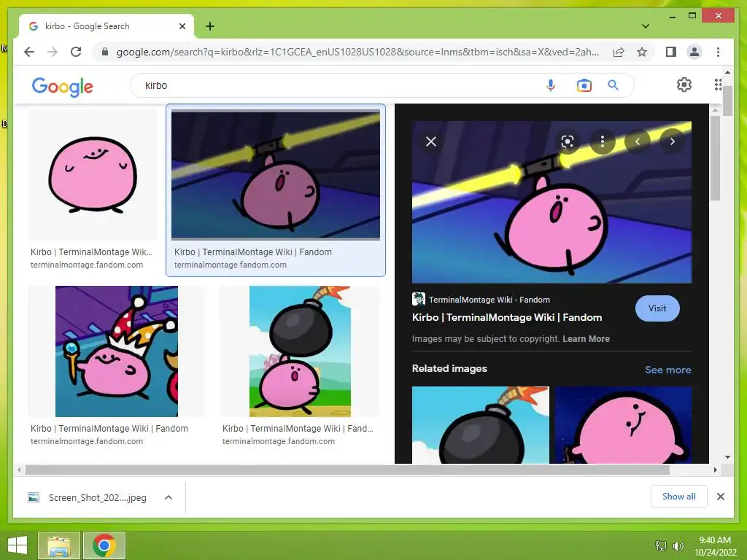
Task: Click the large Kirbo lightsaber preview image
Action: click(551, 203)
